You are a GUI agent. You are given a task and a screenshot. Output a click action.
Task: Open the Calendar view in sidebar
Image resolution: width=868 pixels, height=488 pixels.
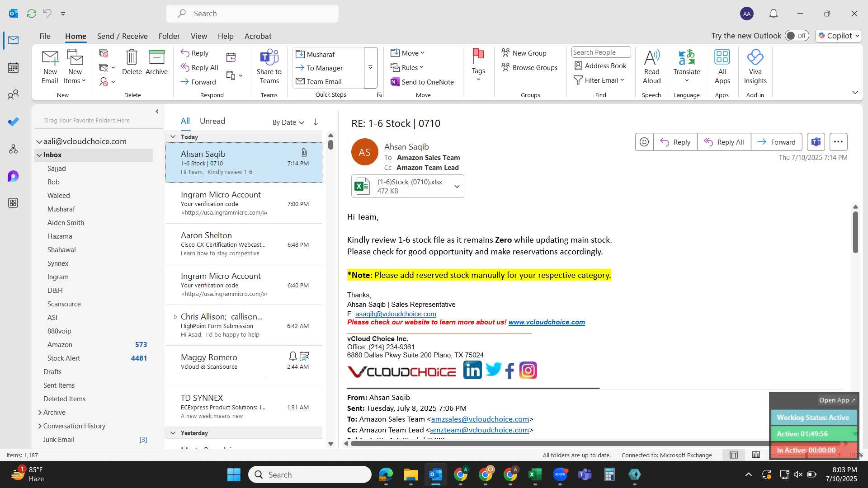click(13, 68)
